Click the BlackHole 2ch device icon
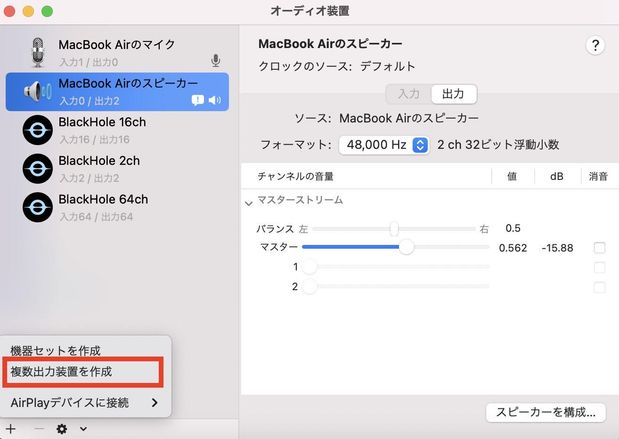This screenshot has height=439, width=619. pyautogui.click(x=38, y=169)
